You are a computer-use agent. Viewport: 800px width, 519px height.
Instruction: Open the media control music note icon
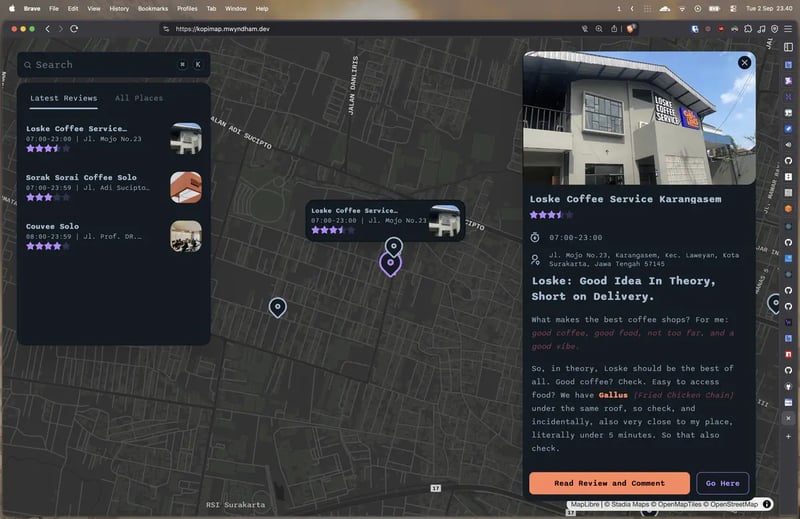[761, 29]
